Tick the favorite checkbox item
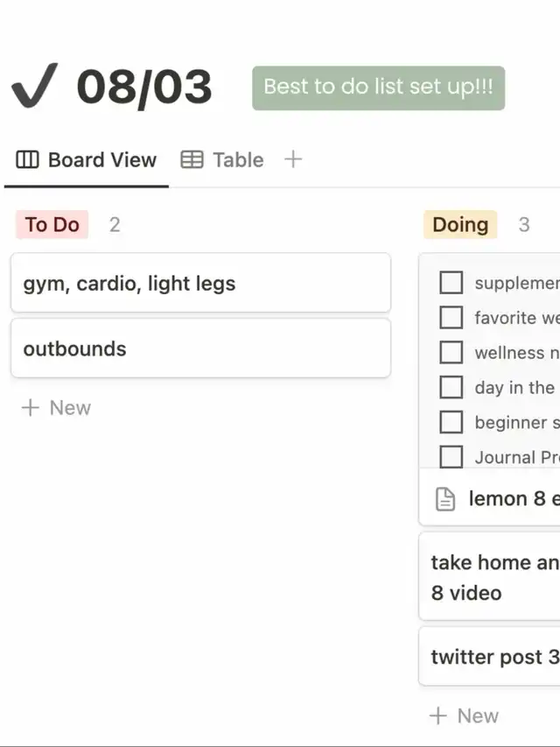Viewport: 560px width, 747px height. coord(451,317)
